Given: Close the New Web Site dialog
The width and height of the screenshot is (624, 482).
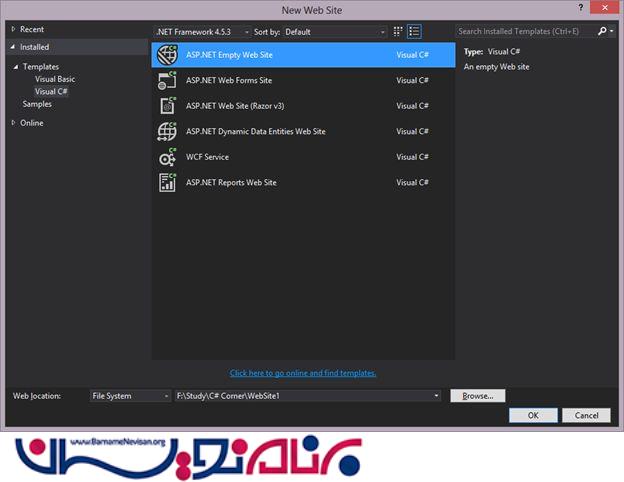Looking at the screenshot, I should pyautogui.click(x=605, y=8).
